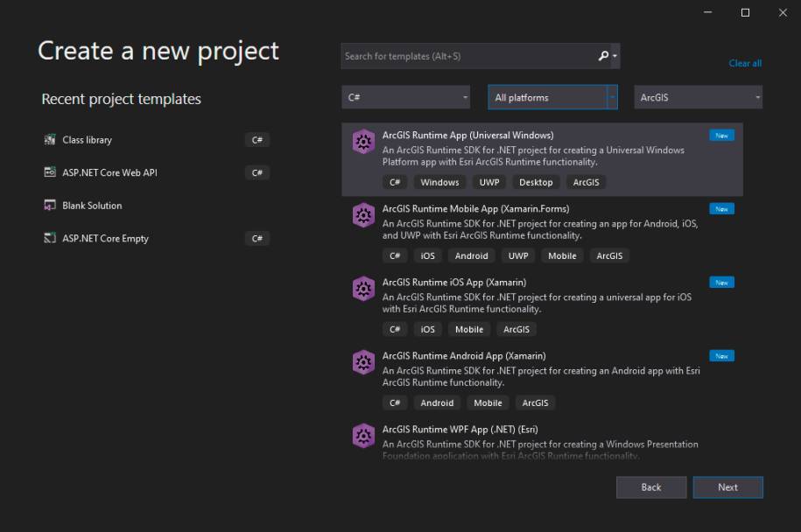
Task: Click Mobile tag on iOS App template
Action: pos(469,329)
